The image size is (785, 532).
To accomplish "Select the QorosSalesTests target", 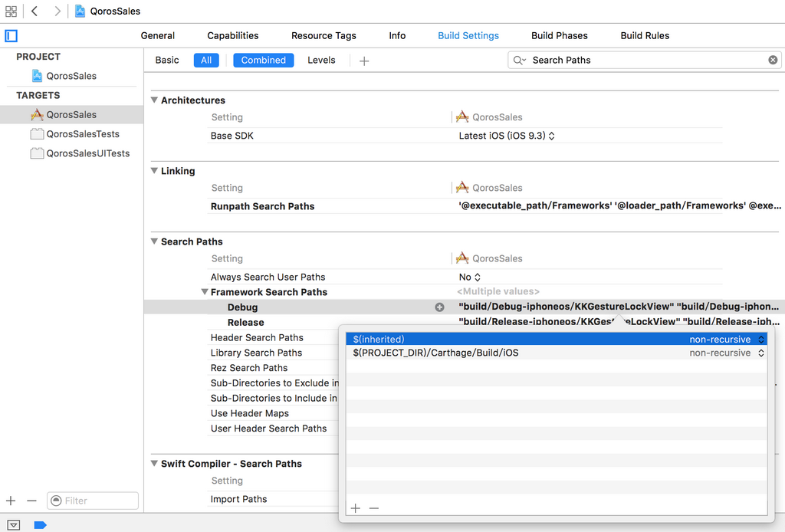I will click(x=75, y=134).
